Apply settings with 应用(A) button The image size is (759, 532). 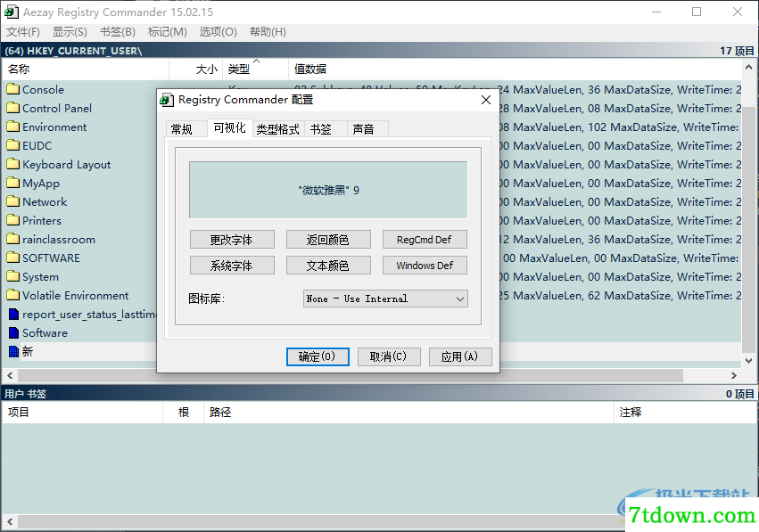pos(460,356)
